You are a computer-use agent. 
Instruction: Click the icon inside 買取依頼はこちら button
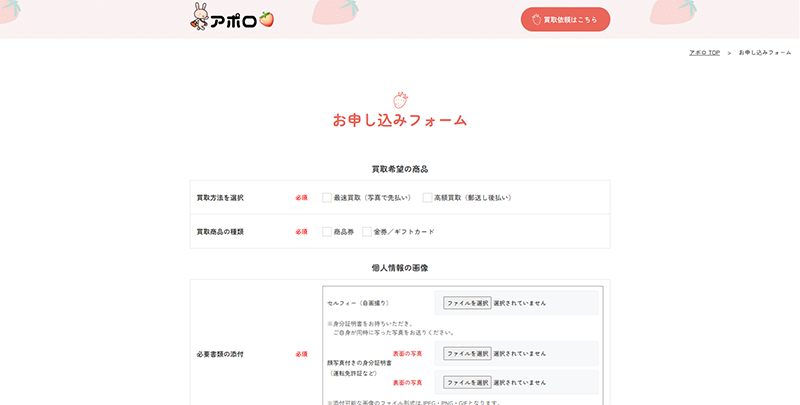pos(536,19)
